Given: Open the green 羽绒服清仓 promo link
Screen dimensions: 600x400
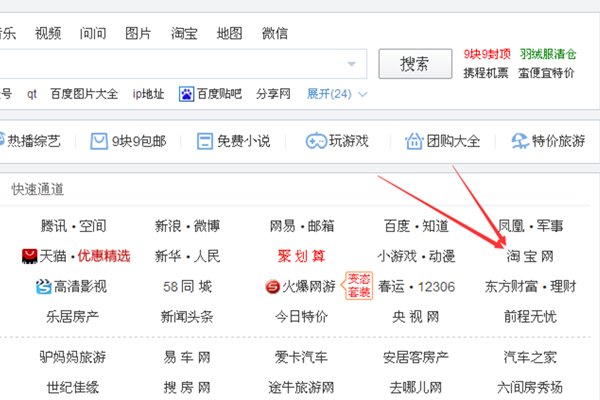Looking at the screenshot, I should pos(547,54).
